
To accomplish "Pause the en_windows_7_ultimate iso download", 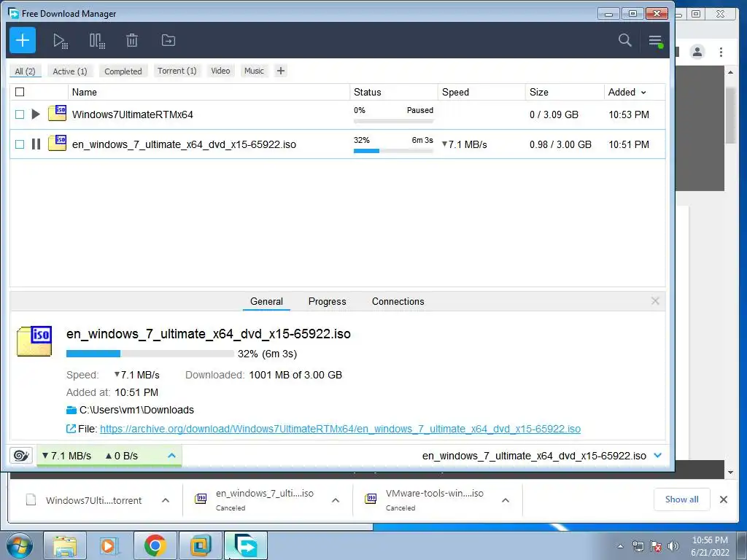I will pyautogui.click(x=36, y=144).
